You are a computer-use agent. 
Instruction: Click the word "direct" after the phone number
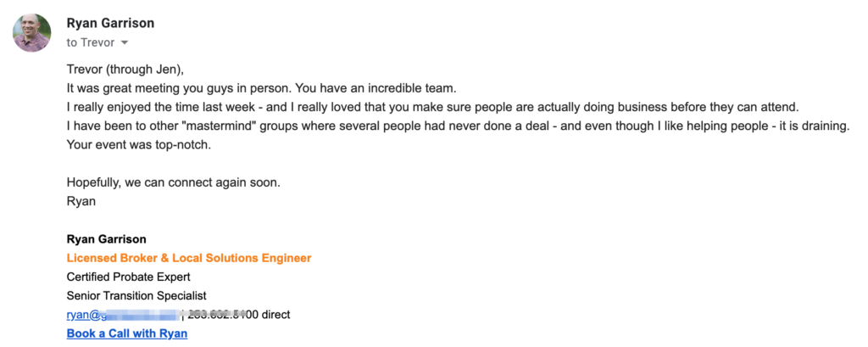(x=275, y=315)
